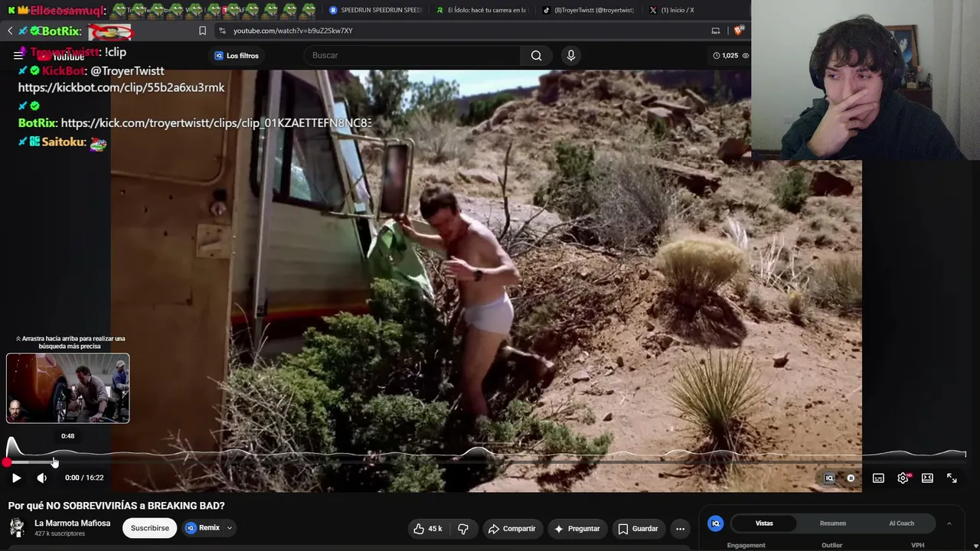
Task: Click the 0:00 / 16:22 time display
Action: tap(84, 478)
